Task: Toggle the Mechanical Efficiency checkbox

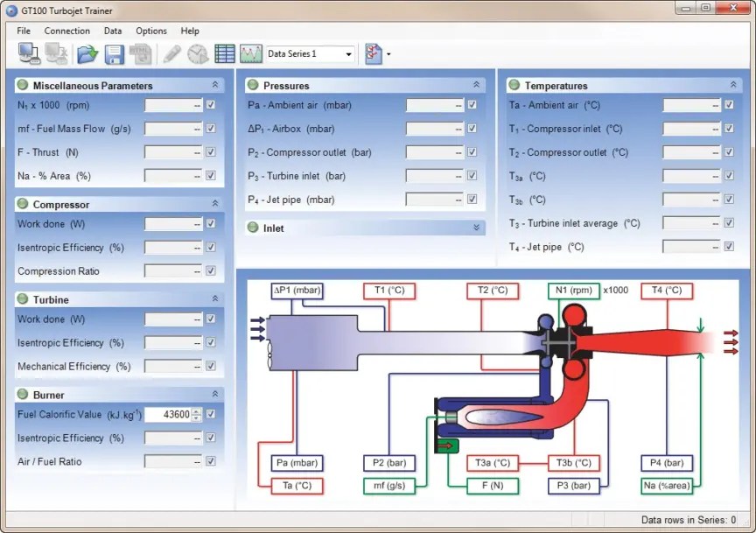Action: point(211,366)
